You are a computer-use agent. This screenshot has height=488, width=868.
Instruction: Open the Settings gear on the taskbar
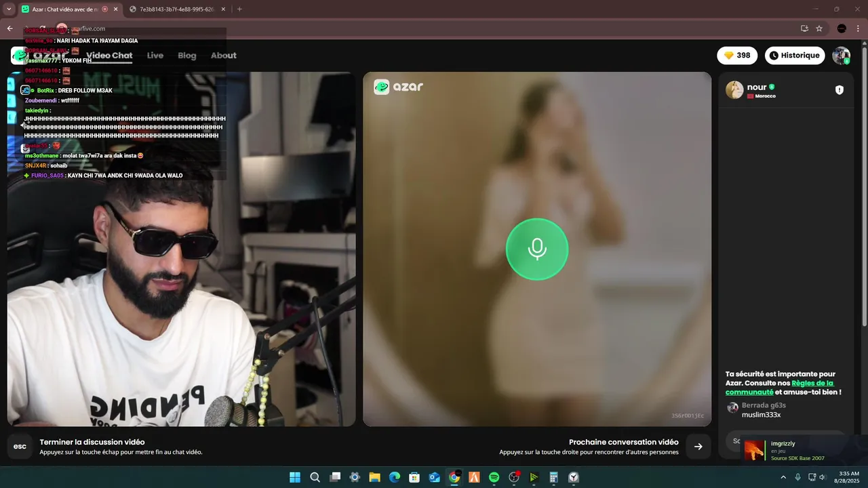(x=355, y=477)
